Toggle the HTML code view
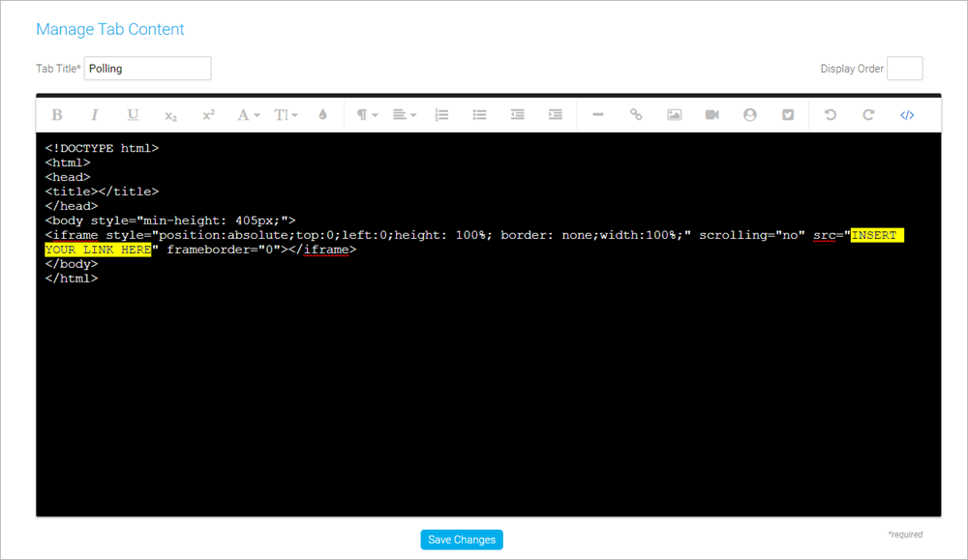Viewport: 968px width, 560px height. tap(907, 115)
